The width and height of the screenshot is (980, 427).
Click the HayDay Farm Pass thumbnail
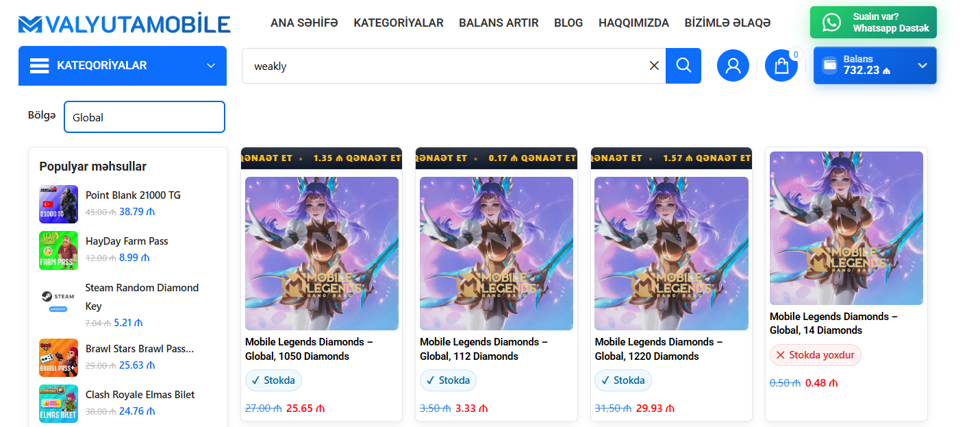[58, 250]
